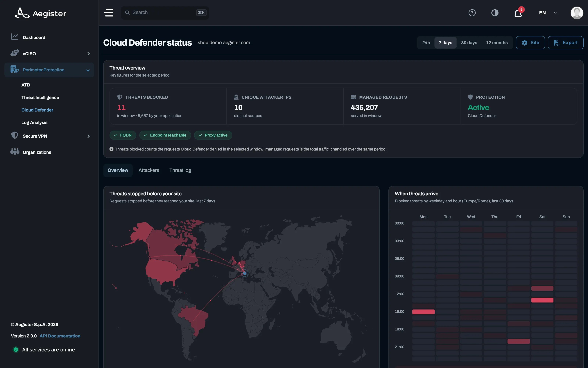Click the bright Friday heatmap cell below 18:00
The width and height of the screenshot is (588, 368).
click(519, 341)
